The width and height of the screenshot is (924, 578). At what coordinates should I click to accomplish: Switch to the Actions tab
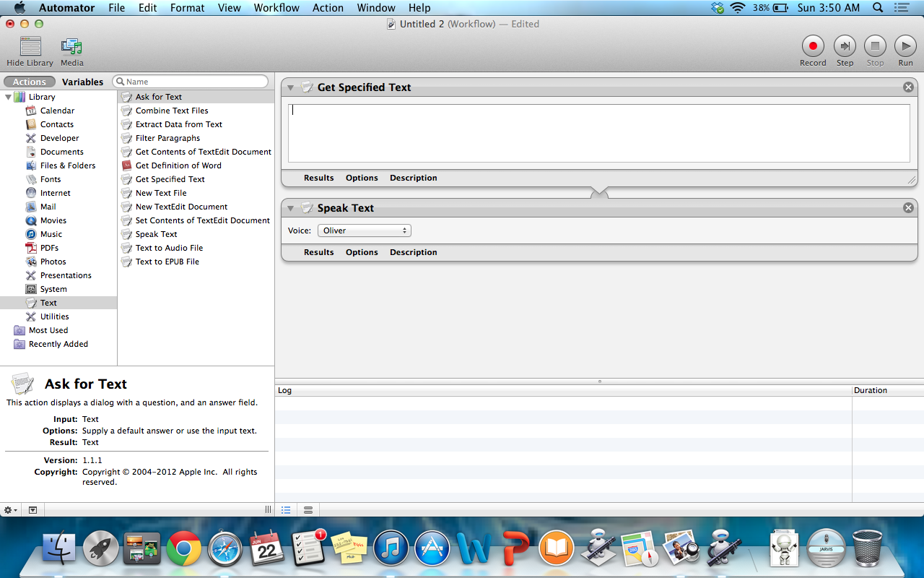coord(30,82)
